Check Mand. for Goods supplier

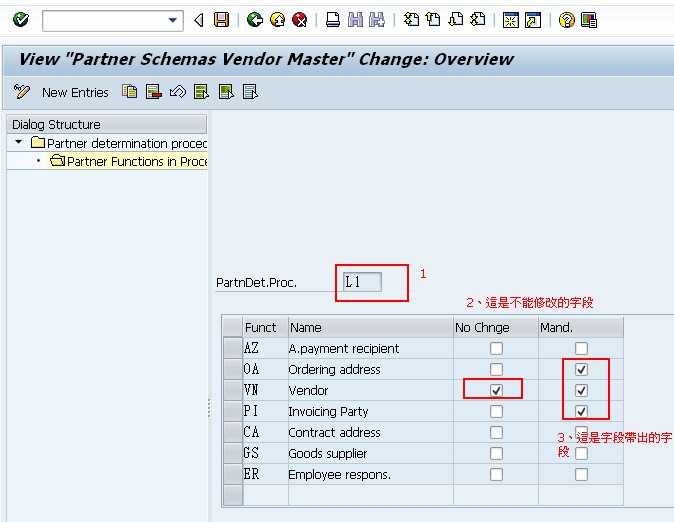(x=581, y=453)
